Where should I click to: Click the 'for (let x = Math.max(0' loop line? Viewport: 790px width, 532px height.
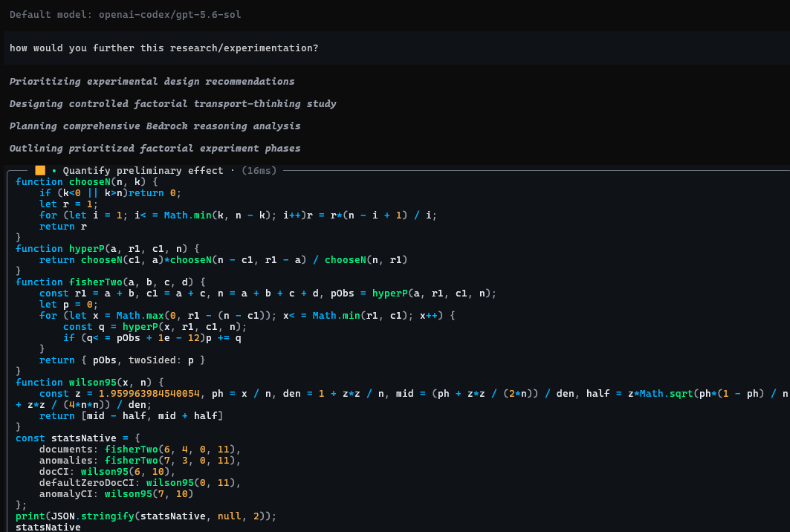[247, 315]
